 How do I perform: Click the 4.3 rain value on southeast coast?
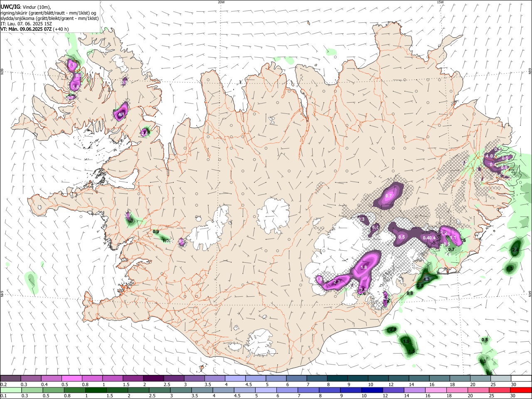pyautogui.click(x=426, y=280)
